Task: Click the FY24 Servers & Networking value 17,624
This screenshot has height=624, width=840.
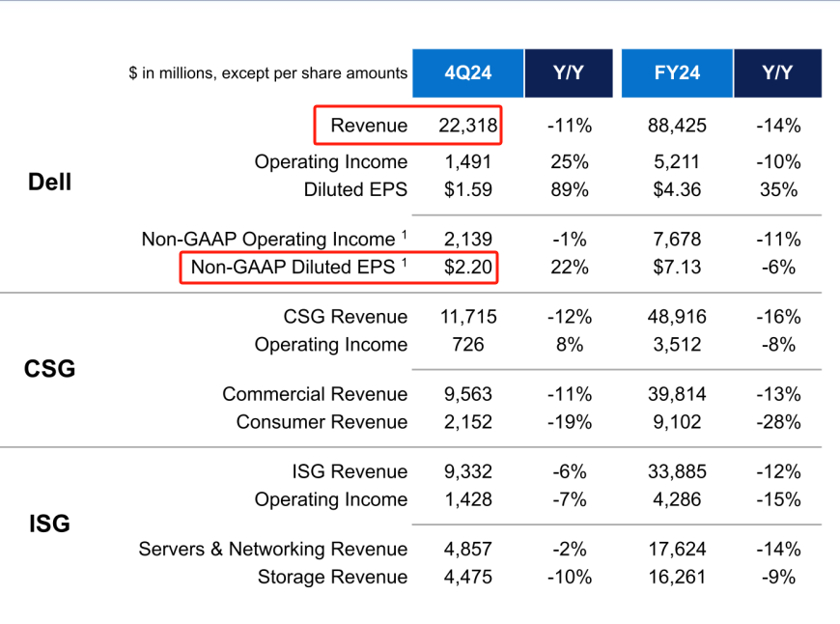Action: point(677,550)
